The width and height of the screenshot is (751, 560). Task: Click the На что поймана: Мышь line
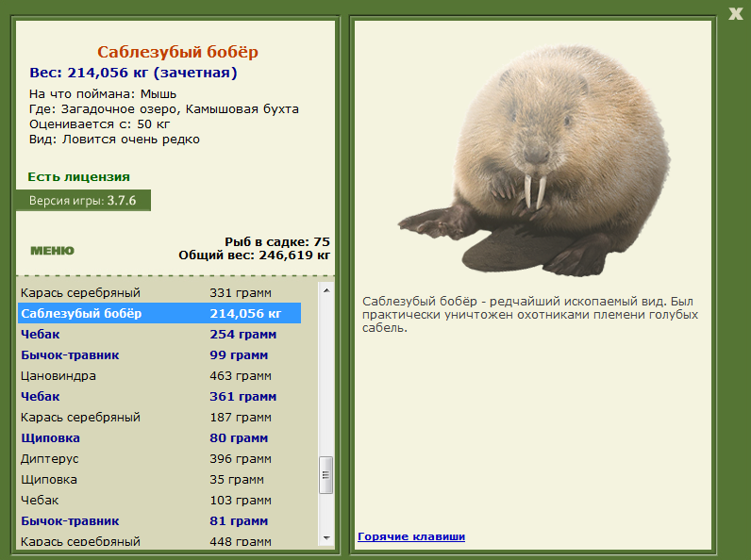103,94
